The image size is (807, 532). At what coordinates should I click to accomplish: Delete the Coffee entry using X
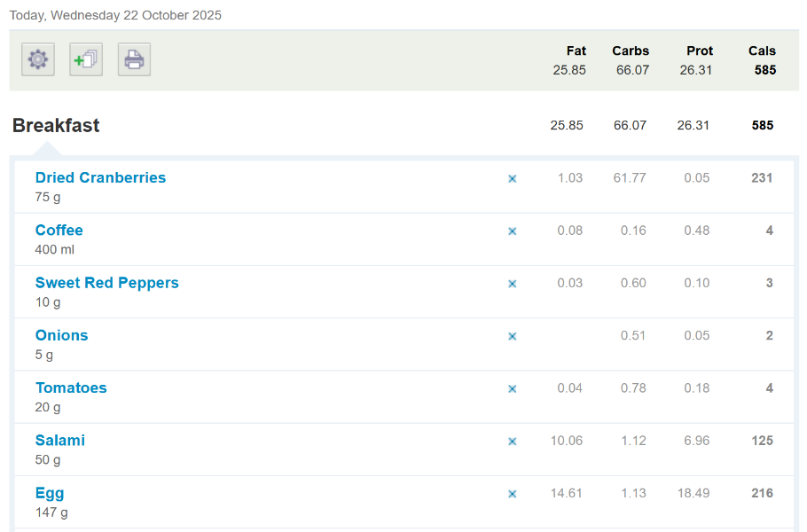512,231
